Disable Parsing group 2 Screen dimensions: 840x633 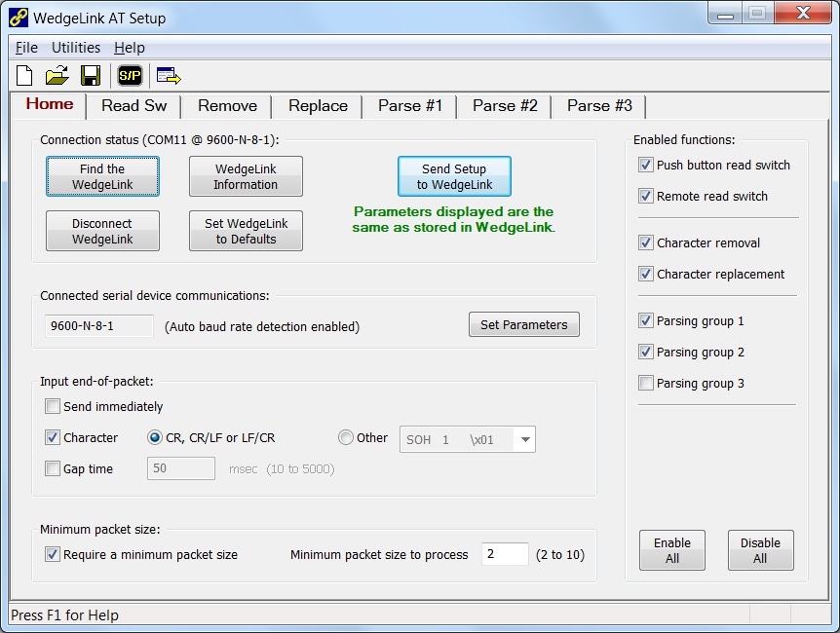[x=645, y=352]
